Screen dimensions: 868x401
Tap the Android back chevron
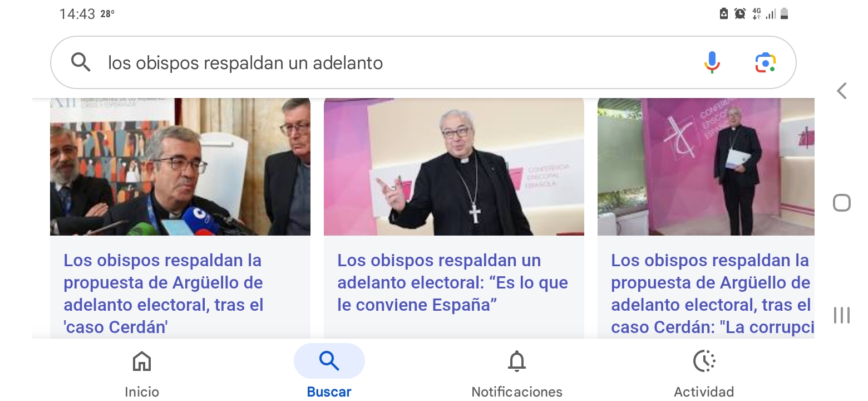click(842, 91)
